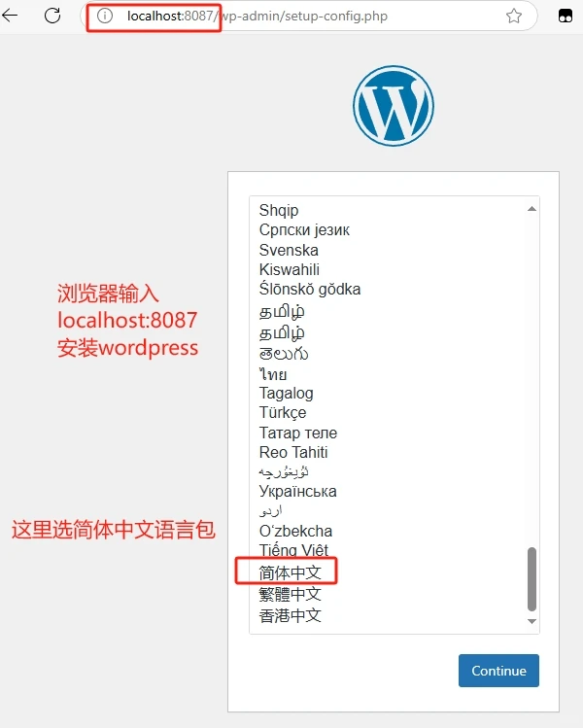Open the WordPress logo at the top of the page
Screen dimensions: 583x728
pyautogui.click(x=394, y=106)
